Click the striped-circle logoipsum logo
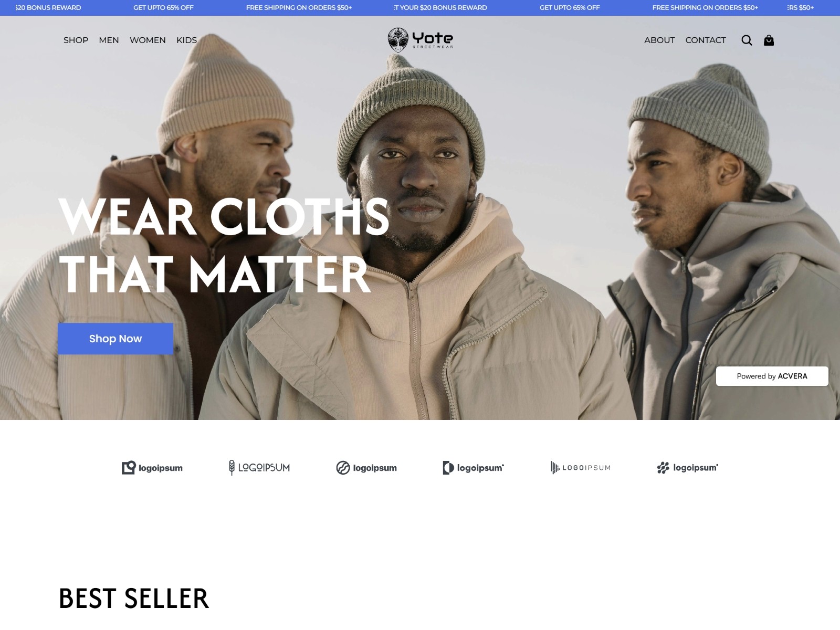This screenshot has width=840, height=630. point(366,468)
